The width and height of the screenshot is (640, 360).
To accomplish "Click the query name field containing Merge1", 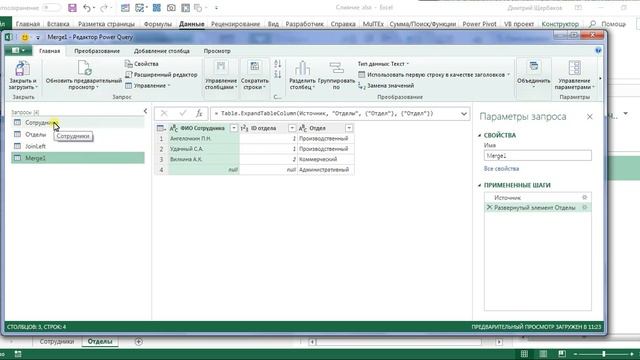I will pos(538,156).
